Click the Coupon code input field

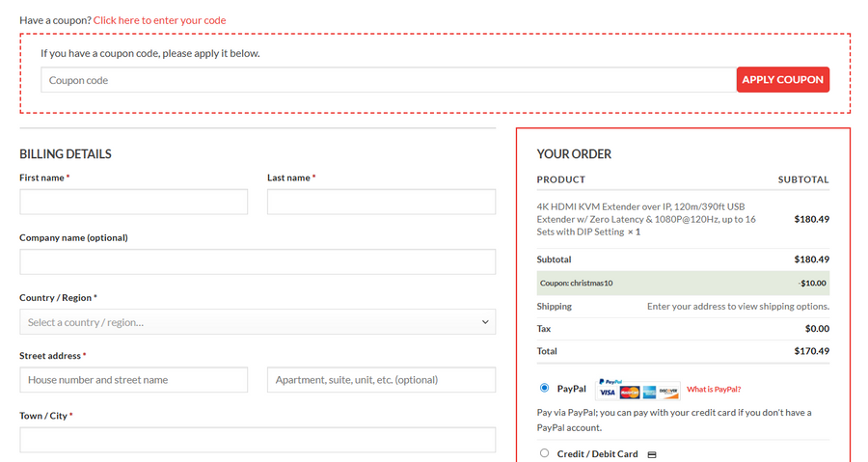[388, 80]
